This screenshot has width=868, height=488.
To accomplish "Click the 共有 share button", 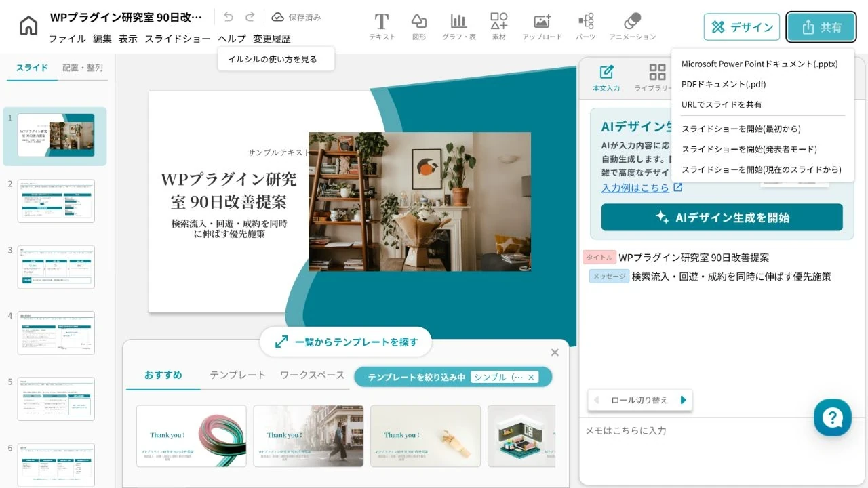I will pos(821,27).
